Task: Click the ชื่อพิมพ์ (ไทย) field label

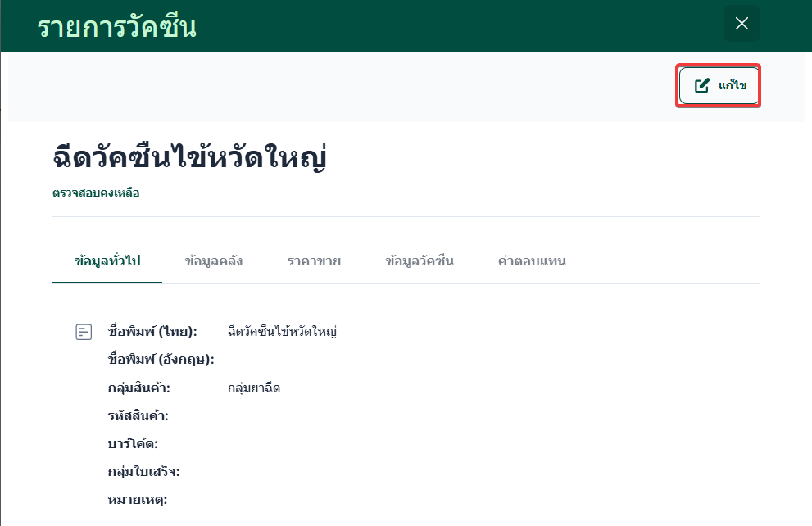Action: click(153, 332)
